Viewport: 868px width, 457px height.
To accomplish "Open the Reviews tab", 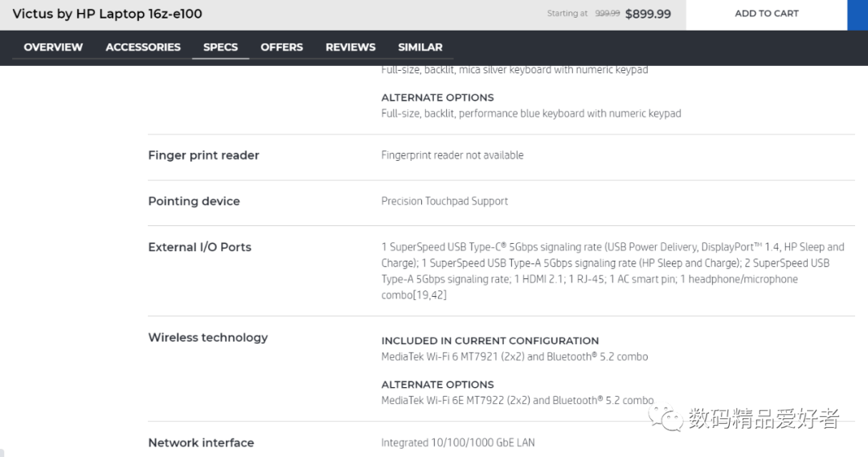I will pos(350,47).
